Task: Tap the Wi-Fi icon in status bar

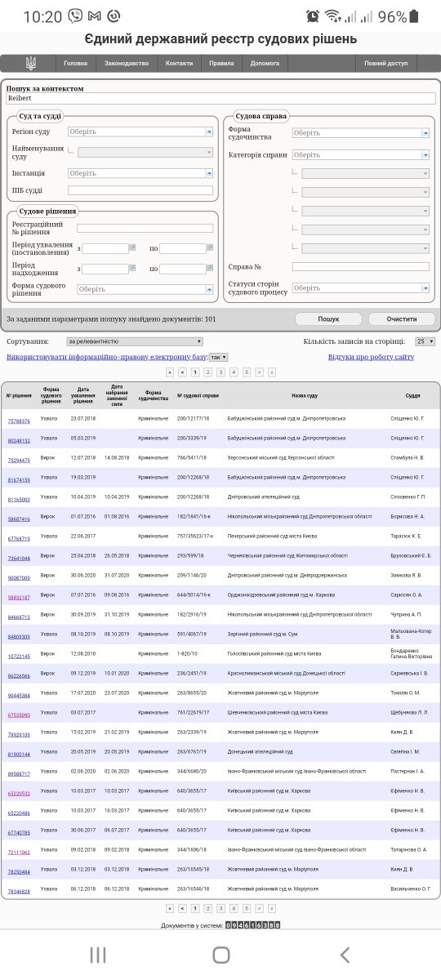Action: (x=332, y=16)
